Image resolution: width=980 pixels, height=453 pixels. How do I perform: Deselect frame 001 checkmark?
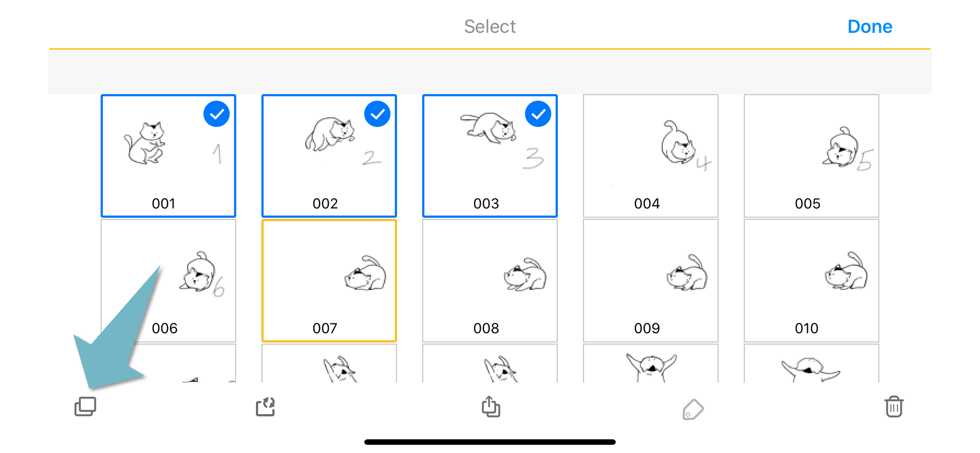[x=217, y=114]
